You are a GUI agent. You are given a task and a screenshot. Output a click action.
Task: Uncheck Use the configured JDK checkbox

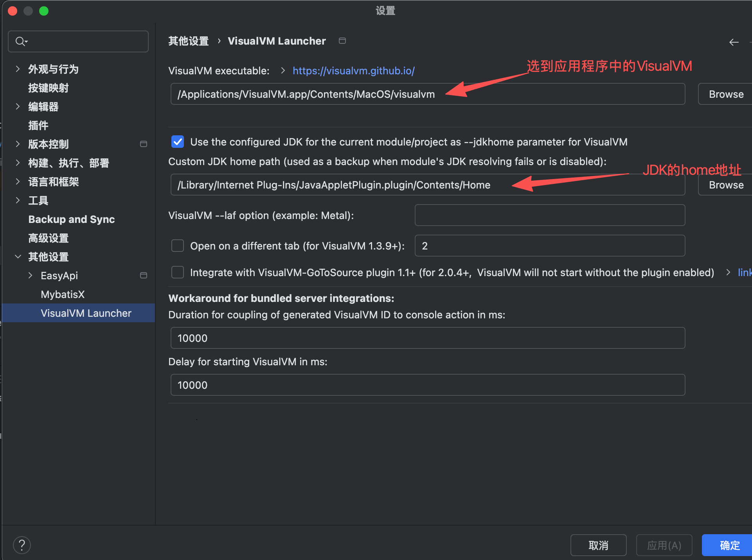[178, 142]
